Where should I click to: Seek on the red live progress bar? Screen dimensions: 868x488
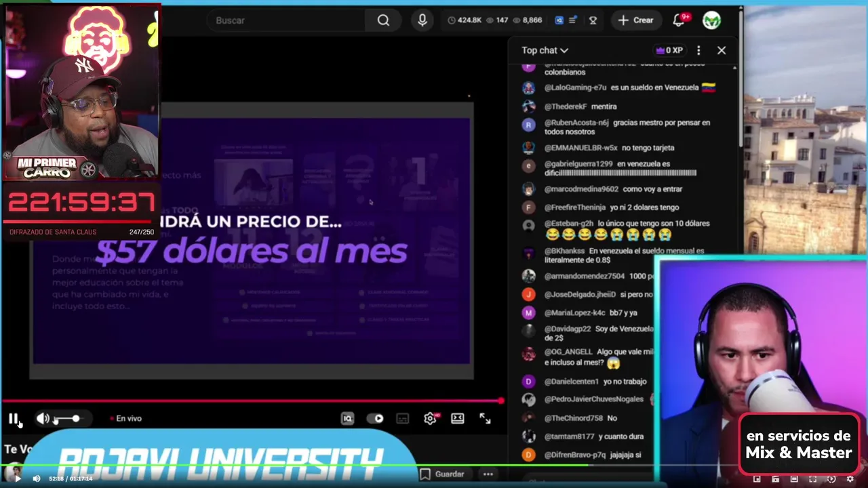252,401
